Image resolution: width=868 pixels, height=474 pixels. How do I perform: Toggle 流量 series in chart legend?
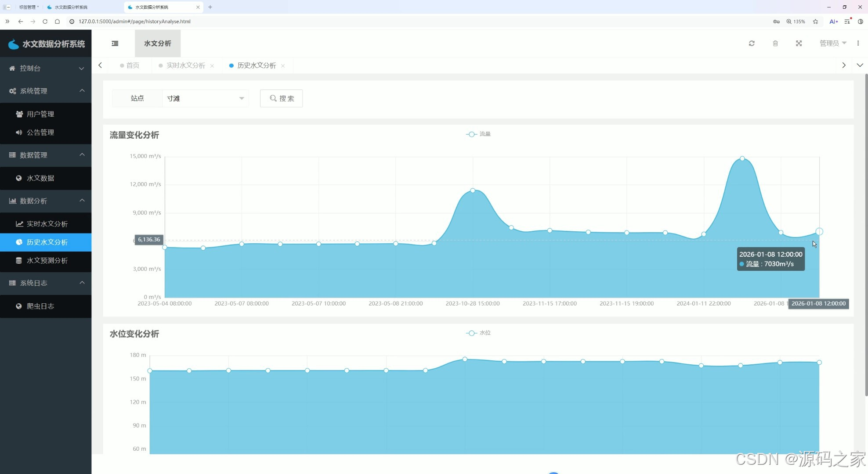(478, 134)
